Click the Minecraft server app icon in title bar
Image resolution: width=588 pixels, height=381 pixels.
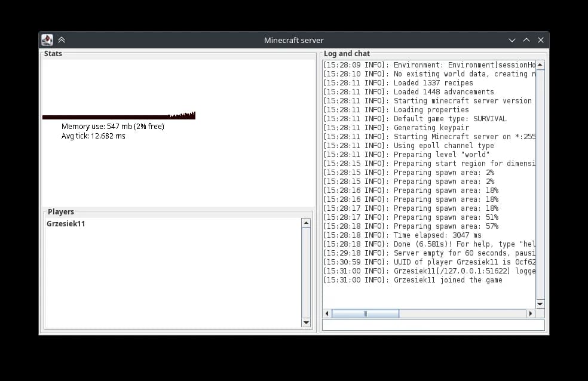[x=47, y=39]
